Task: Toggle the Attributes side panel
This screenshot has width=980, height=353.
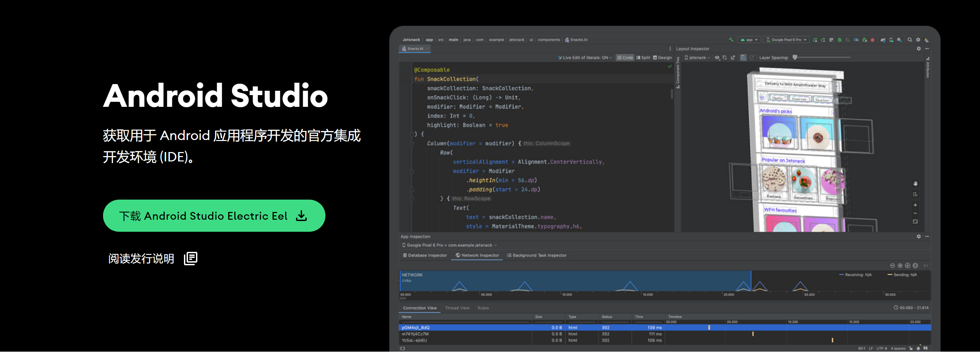Action: (x=928, y=68)
